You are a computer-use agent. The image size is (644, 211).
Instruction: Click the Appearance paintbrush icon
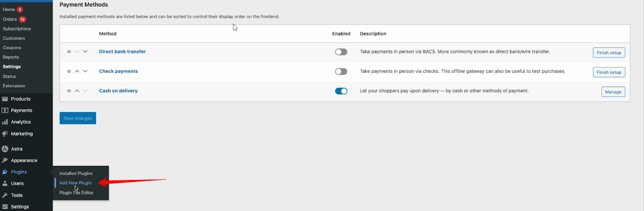click(5, 160)
